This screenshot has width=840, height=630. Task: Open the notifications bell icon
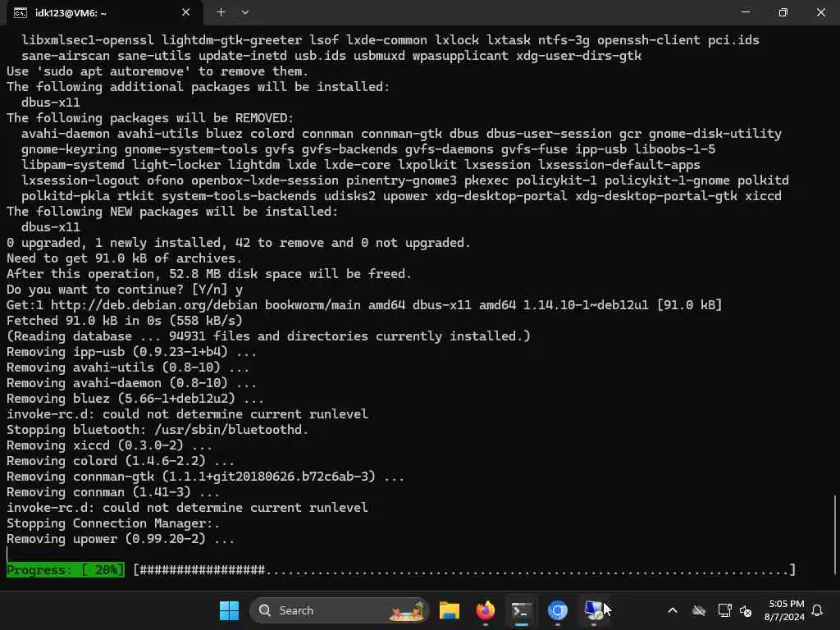coord(818,610)
